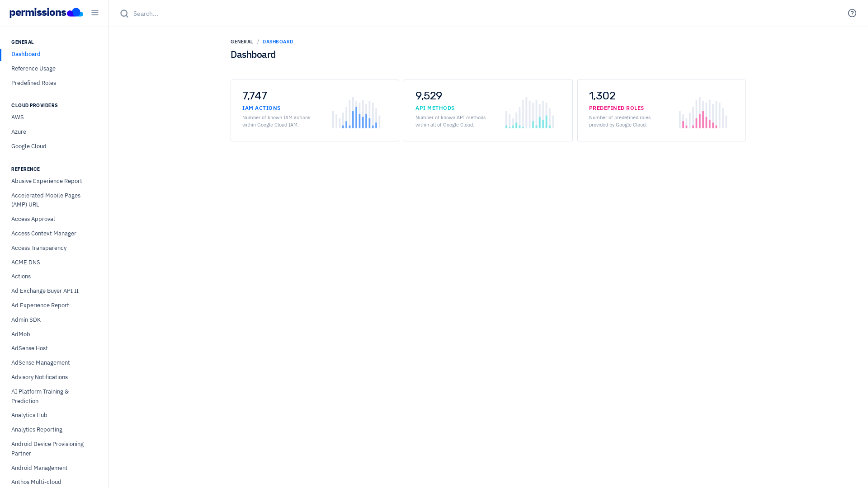Click the Predefined Roles bar chart graphic
Viewport: 868px width, 488px height.
703,113
